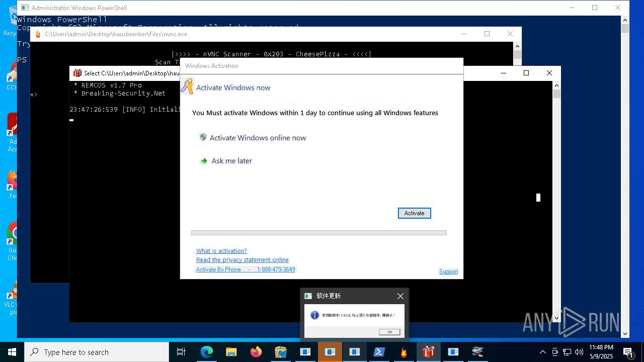Click the Firefox desktop shortcut

coord(12,184)
